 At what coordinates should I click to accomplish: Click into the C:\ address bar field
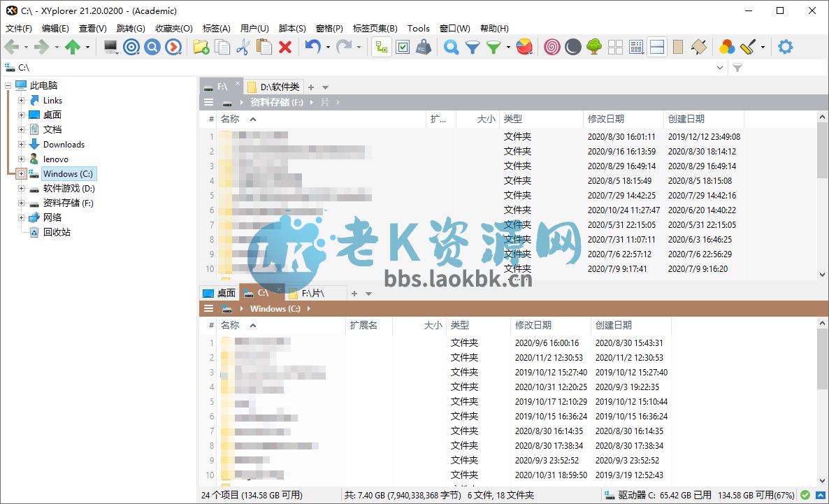point(365,68)
